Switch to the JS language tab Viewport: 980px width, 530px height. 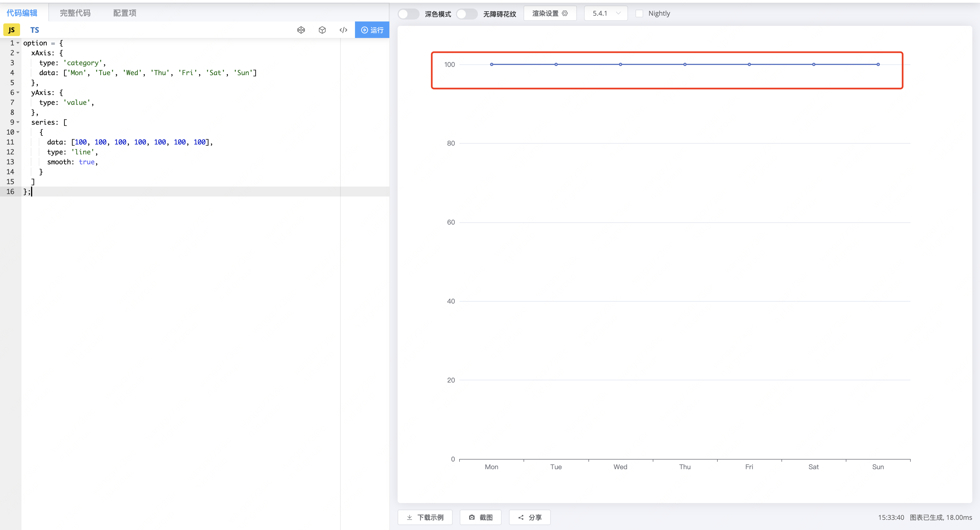tap(12, 30)
